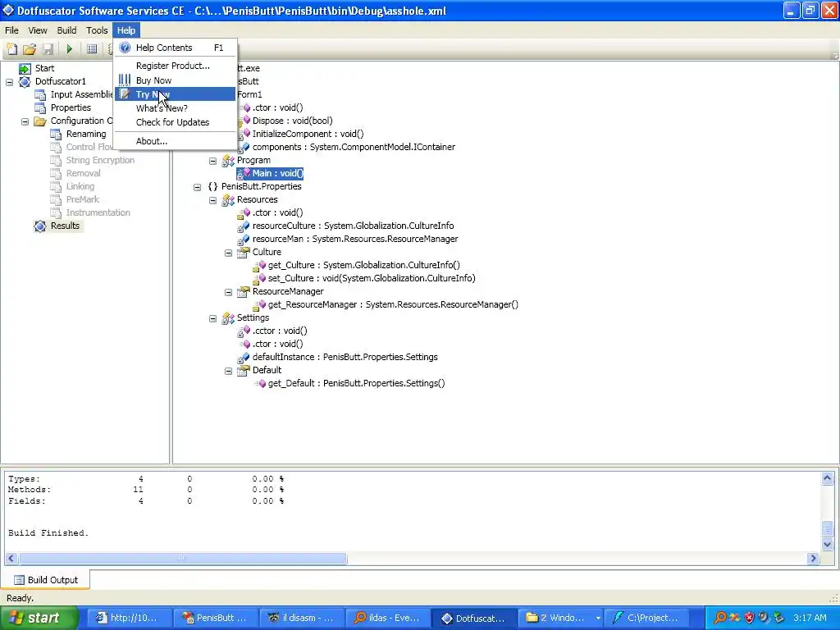Click the build output horizontal scrollbar thumb
The height and width of the screenshot is (630, 840).
[x=183, y=558]
